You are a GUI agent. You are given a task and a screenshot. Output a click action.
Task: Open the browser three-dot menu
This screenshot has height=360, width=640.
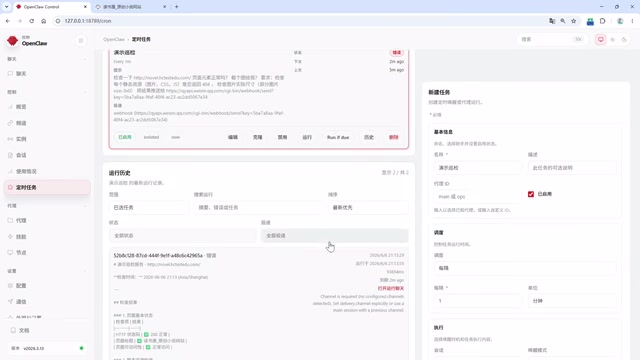632,21
